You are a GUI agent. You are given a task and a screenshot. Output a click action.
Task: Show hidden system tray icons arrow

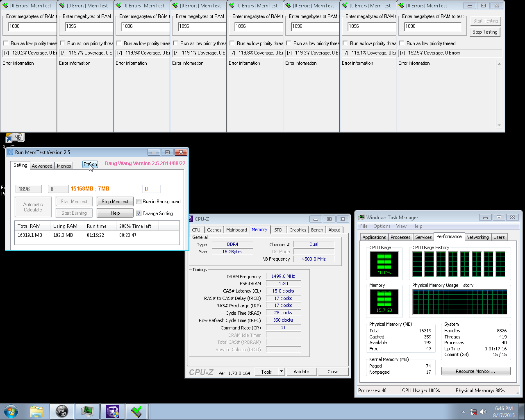point(463,412)
